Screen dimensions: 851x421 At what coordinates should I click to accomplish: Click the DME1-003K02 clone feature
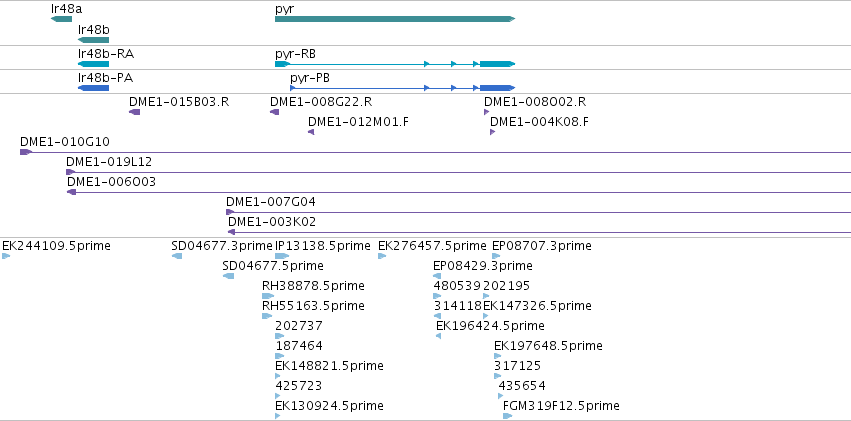(x=539, y=232)
